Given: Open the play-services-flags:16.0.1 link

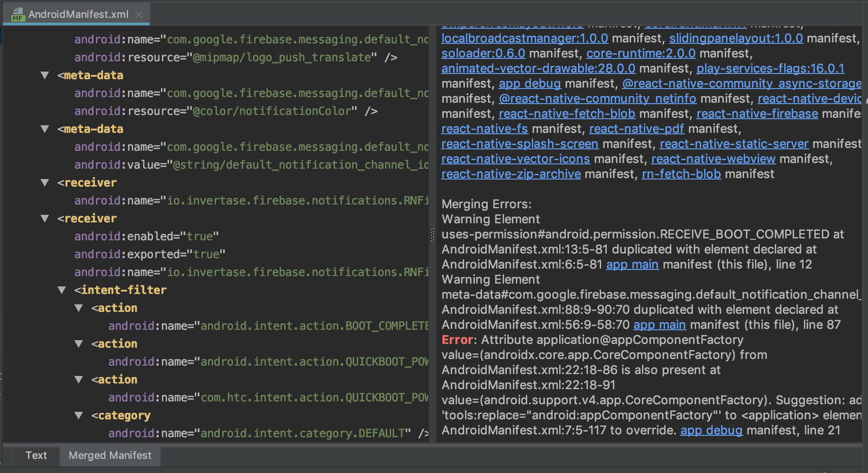Looking at the screenshot, I should click(x=770, y=68).
